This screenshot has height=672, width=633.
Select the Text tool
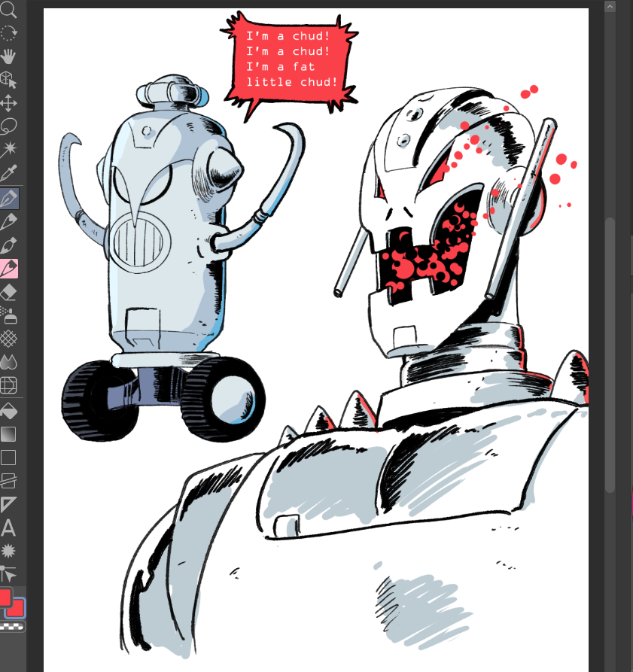[x=8, y=528]
